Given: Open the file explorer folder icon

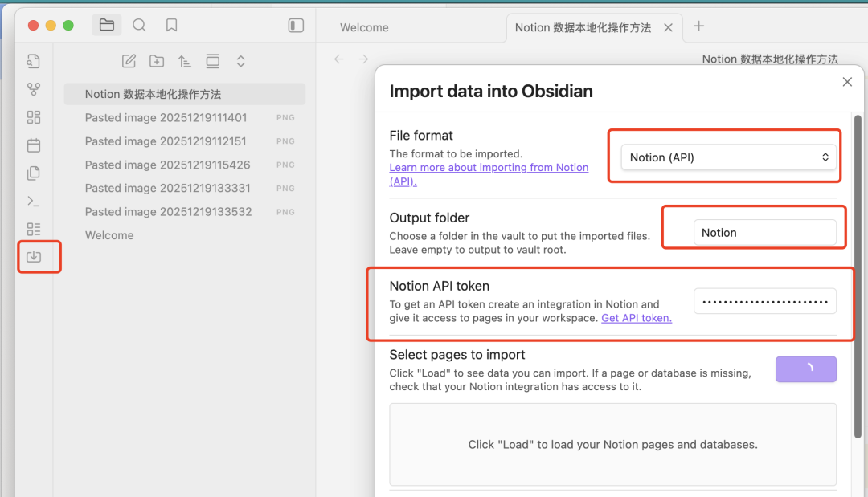Looking at the screenshot, I should [x=106, y=25].
